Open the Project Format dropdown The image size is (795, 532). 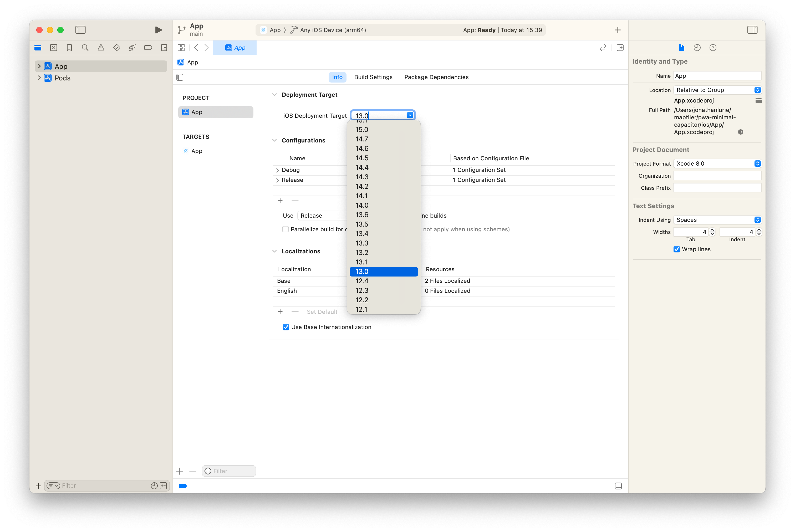717,163
